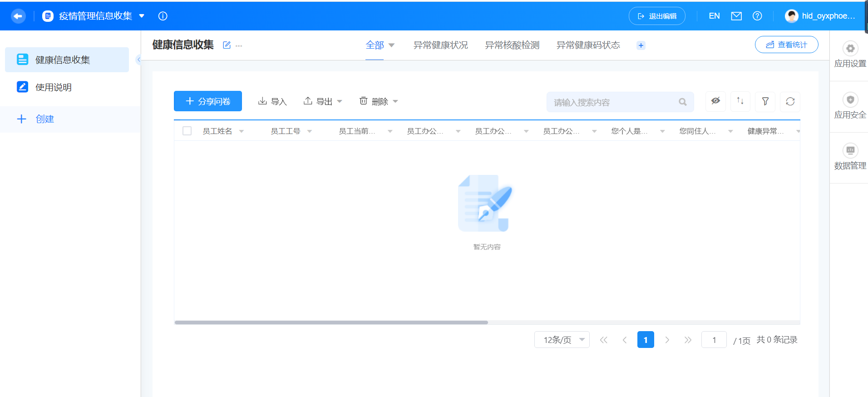The height and width of the screenshot is (397, 868).
Task: Go to the next page arrow
Action: tap(667, 340)
